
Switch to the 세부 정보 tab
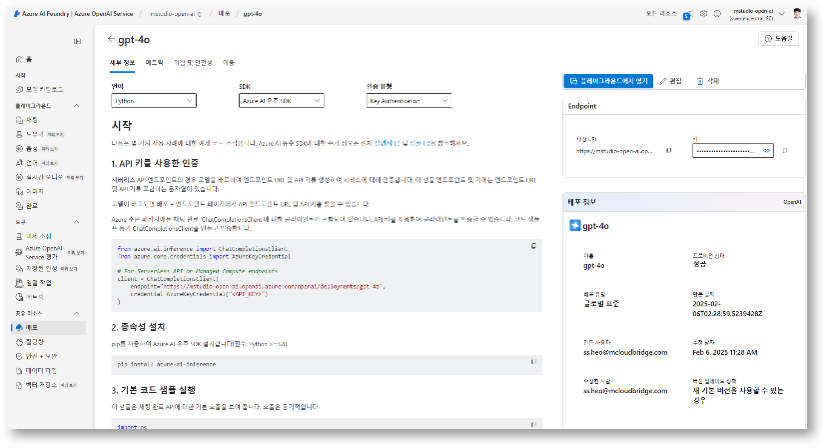(122, 63)
